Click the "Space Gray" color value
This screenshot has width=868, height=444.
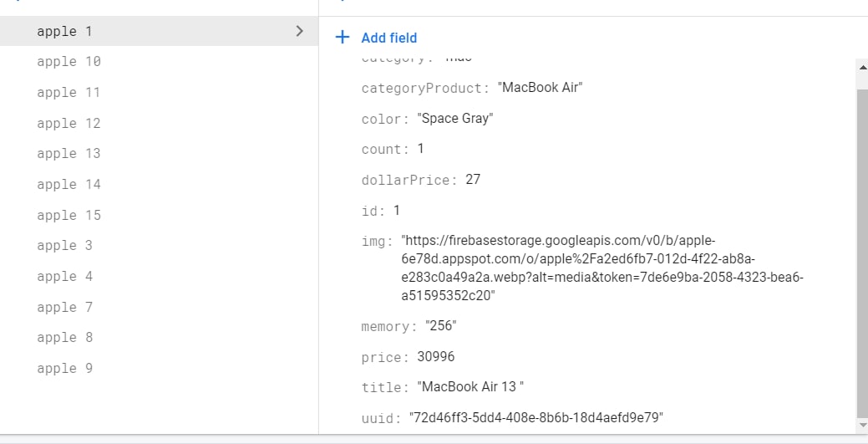tap(455, 119)
